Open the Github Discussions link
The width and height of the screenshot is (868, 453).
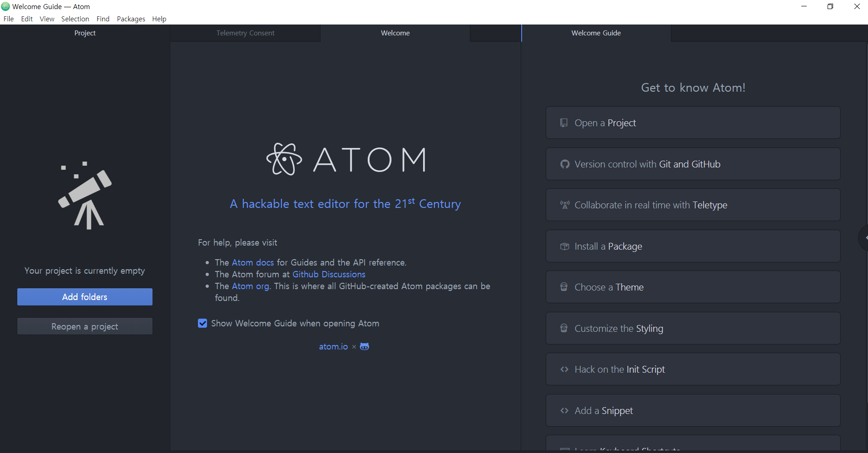[329, 274]
